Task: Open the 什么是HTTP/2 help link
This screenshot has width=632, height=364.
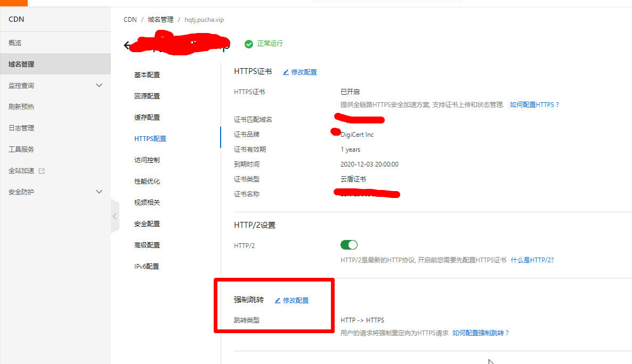Action: [x=532, y=260]
